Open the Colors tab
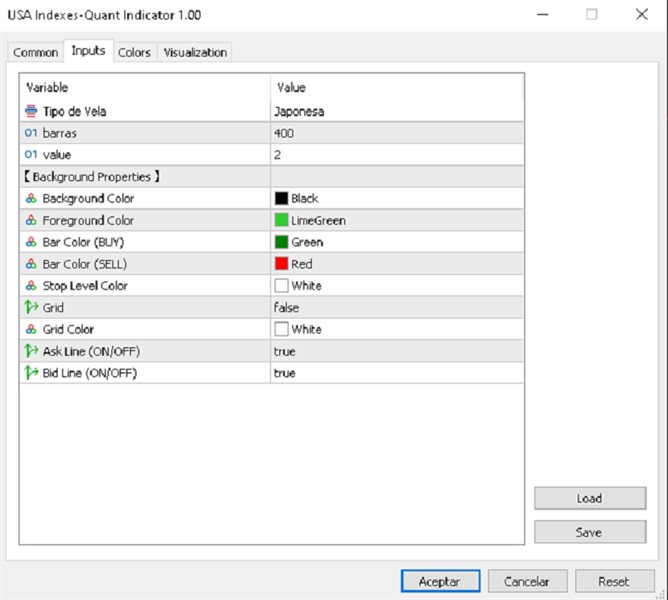This screenshot has height=600, width=668. pyautogui.click(x=135, y=52)
